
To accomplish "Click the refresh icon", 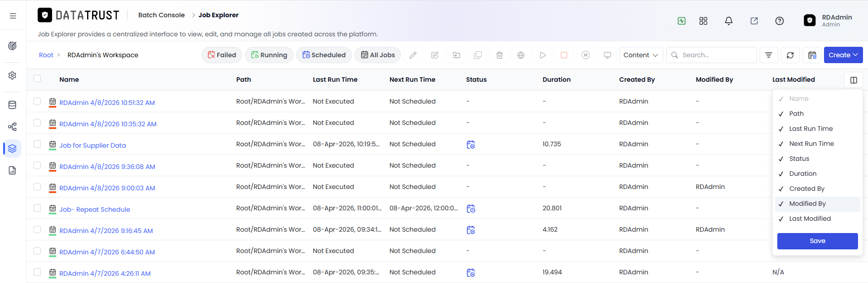I will 790,55.
